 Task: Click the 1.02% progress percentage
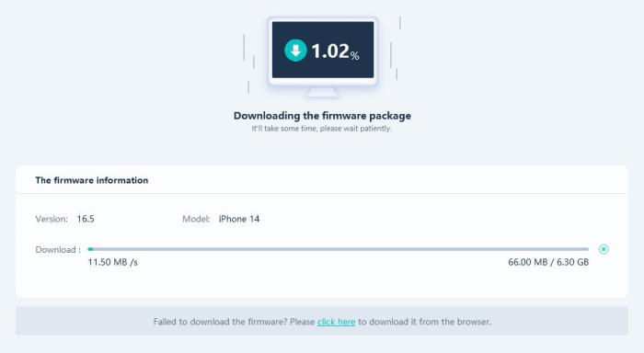[x=335, y=51]
